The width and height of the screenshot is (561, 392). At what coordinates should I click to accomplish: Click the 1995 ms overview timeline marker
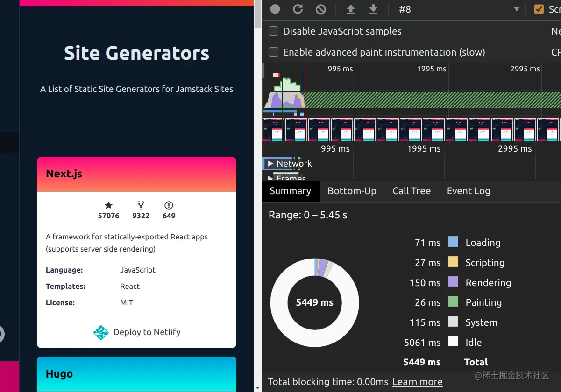[432, 69]
